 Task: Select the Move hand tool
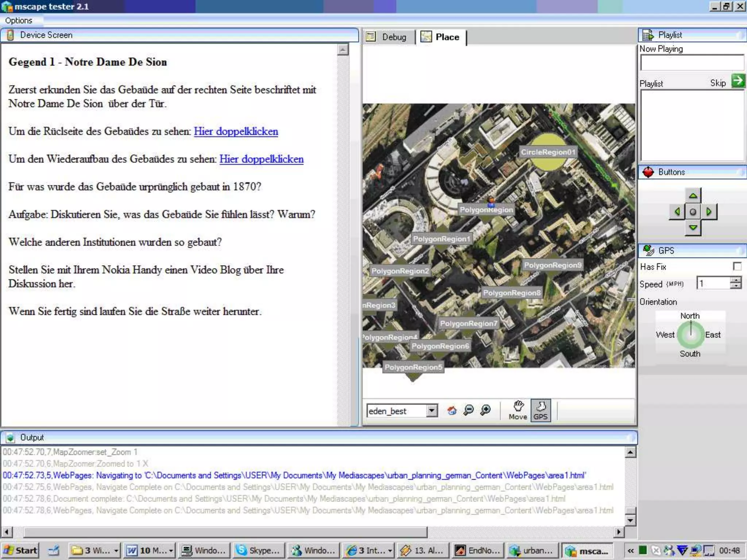[518, 411]
